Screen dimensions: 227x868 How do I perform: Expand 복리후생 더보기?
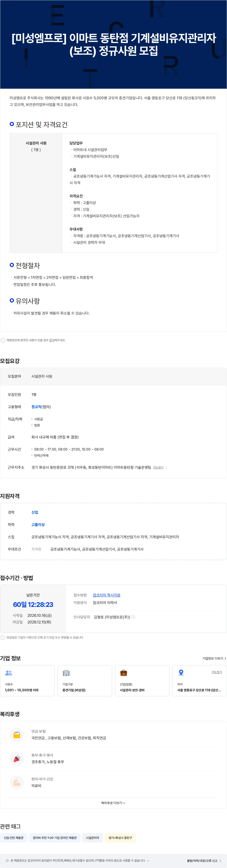tap(113, 803)
